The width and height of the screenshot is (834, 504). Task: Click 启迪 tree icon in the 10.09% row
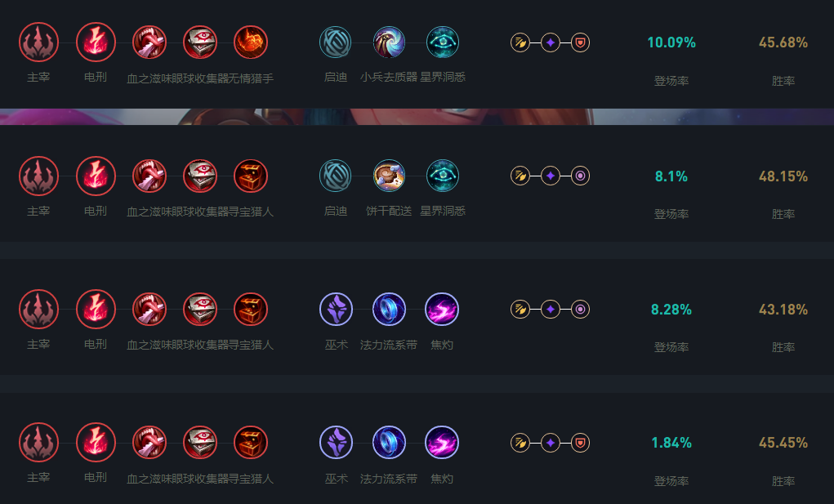click(336, 42)
